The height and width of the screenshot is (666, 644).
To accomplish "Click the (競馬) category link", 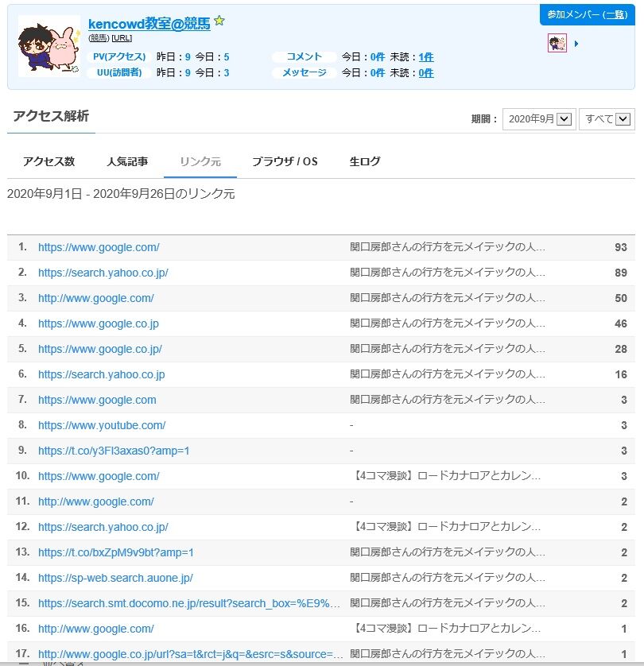I will [x=99, y=38].
